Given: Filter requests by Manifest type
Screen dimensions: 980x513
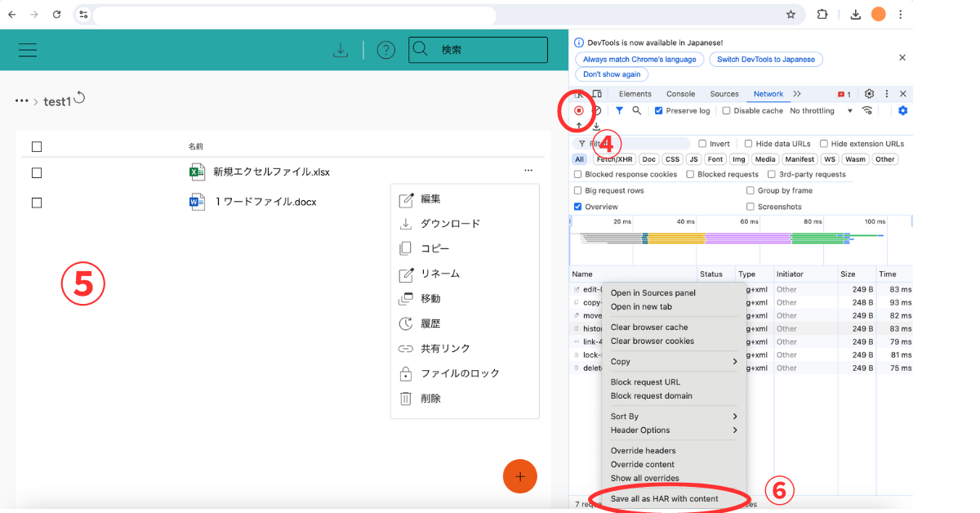Looking at the screenshot, I should [x=799, y=159].
